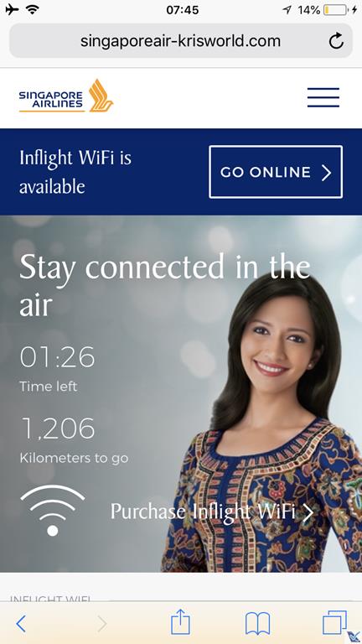Tap the Safari forward arrow
The image size is (362, 644).
[x=102, y=624]
